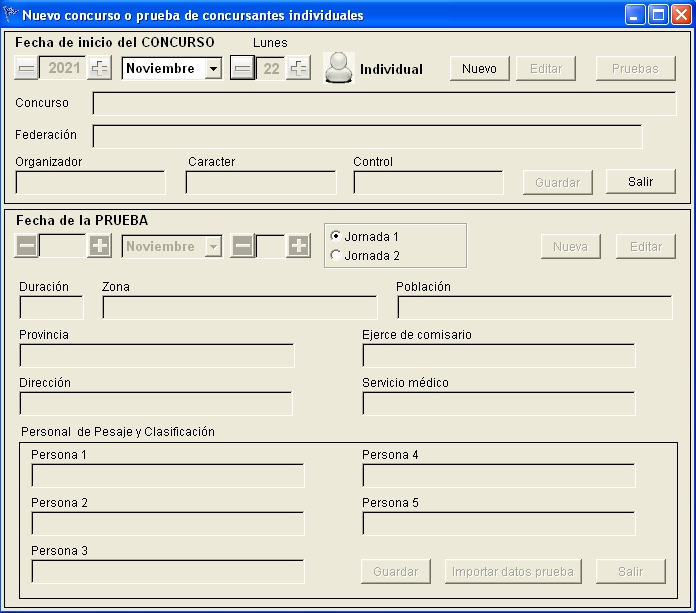
Task: Select the Jornada 2 radio button
Action: (x=335, y=255)
